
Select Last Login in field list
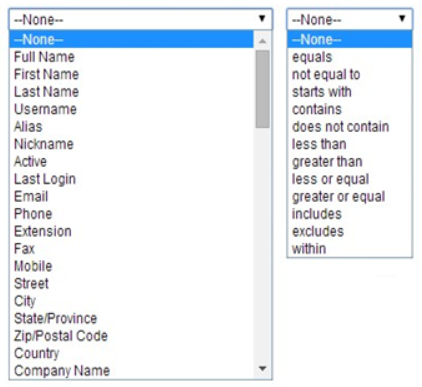click(x=131, y=179)
